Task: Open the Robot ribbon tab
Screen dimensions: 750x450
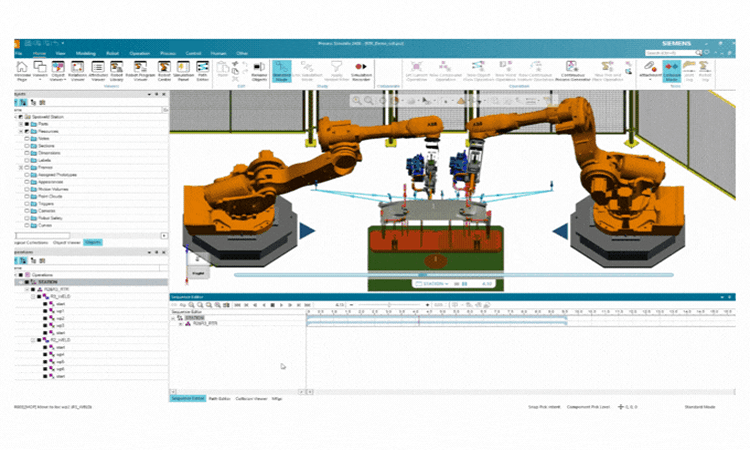Action: point(112,54)
